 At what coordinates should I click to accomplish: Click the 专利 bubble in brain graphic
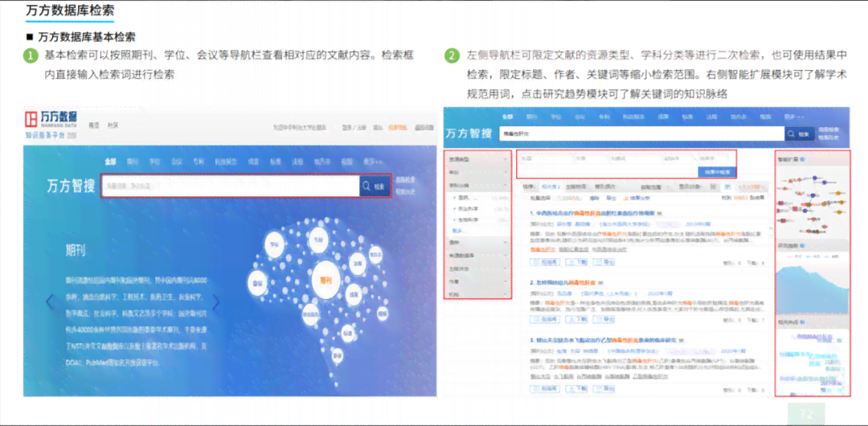click(x=317, y=238)
